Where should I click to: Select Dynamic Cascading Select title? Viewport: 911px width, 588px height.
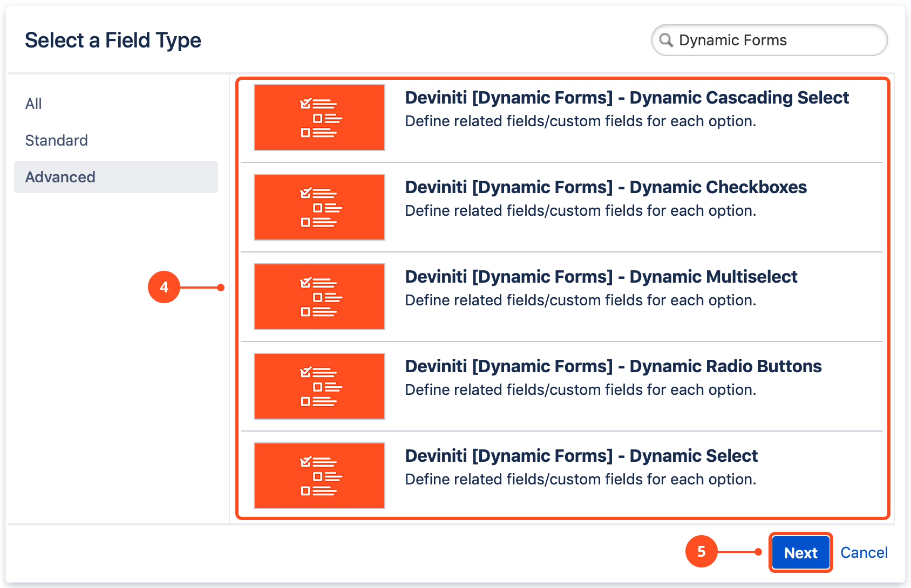(627, 98)
